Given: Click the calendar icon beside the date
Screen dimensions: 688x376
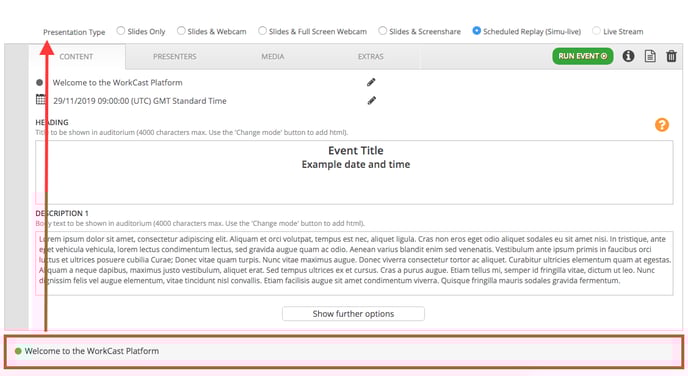Looking at the screenshot, I should coord(41,100).
